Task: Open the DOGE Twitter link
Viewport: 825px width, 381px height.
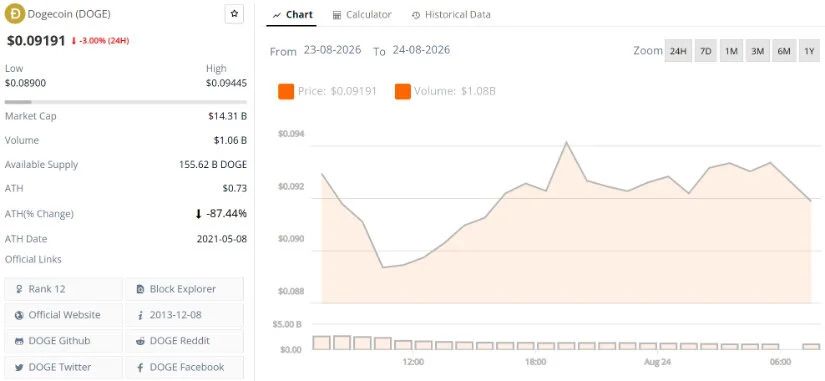Action: pyautogui.click(x=63, y=367)
